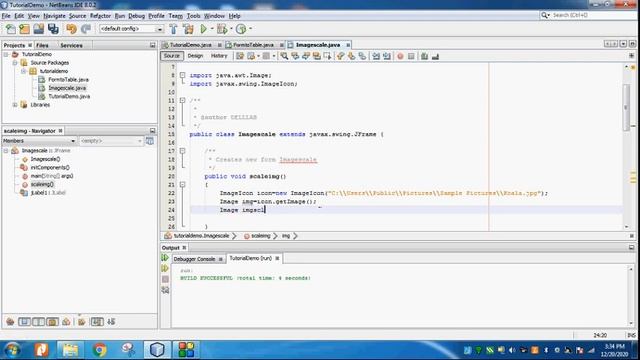Open File Explorer from the taskbar
This screenshot has height=360, width=640.
(70, 350)
